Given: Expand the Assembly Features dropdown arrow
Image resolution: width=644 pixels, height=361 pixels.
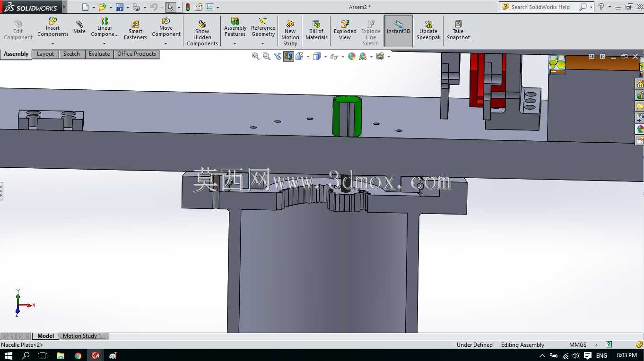Looking at the screenshot, I should click(x=235, y=44).
